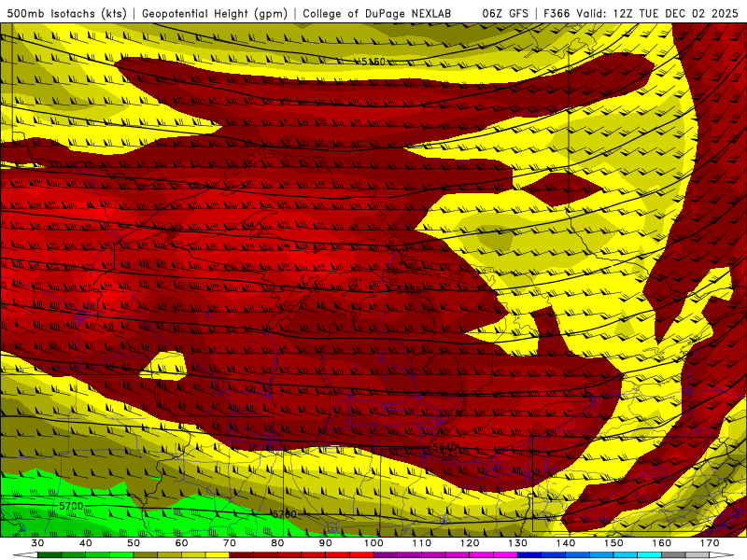Screen dimensions: 747x560
Task: Click the 40 value on the color scale
Action: coord(86,543)
